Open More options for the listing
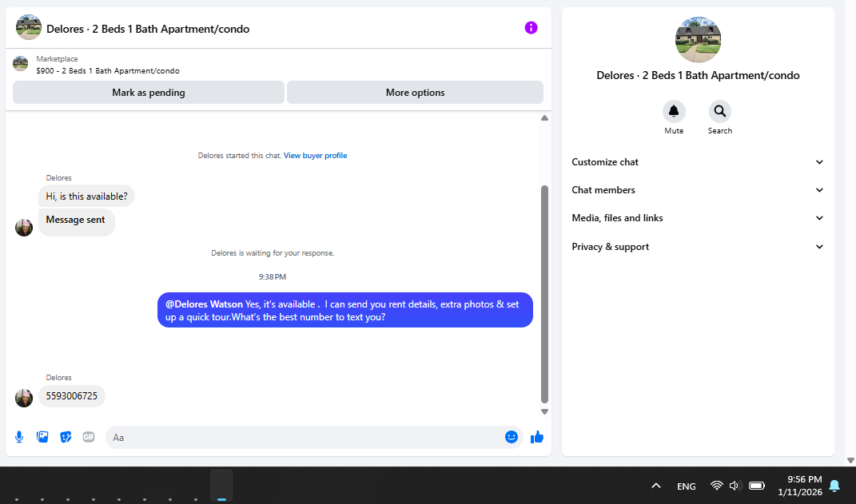 click(415, 92)
